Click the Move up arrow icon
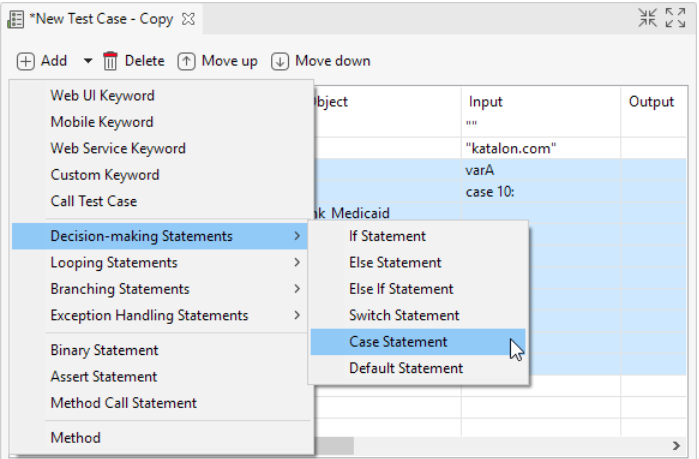 point(187,61)
